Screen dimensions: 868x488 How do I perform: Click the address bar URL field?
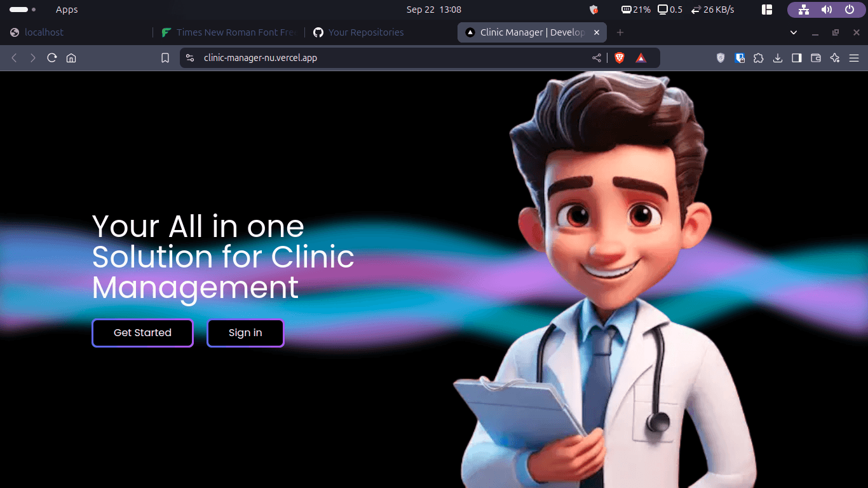pyautogui.click(x=381, y=58)
